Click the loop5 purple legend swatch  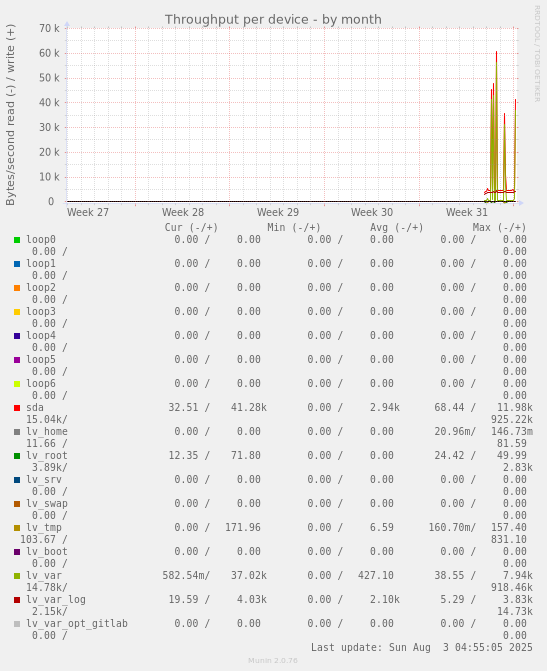pyautogui.click(x=17, y=360)
